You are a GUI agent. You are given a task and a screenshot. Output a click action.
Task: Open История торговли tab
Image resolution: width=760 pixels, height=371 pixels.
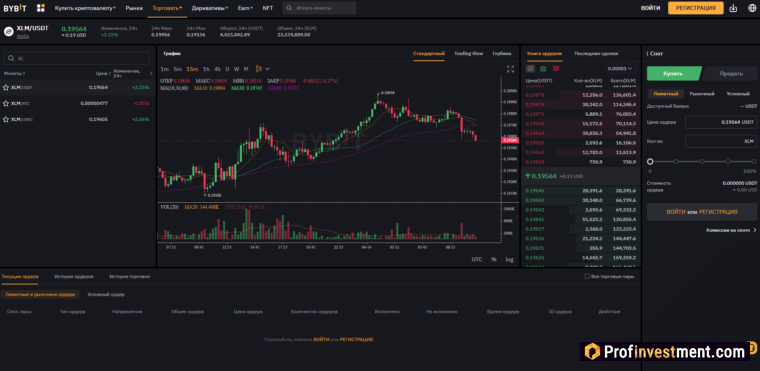[x=129, y=276]
